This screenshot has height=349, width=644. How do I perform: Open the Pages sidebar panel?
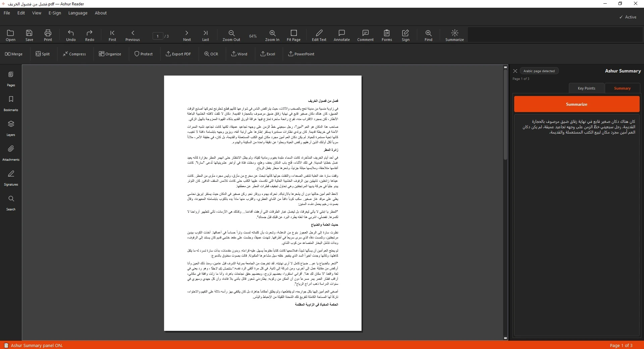click(11, 79)
